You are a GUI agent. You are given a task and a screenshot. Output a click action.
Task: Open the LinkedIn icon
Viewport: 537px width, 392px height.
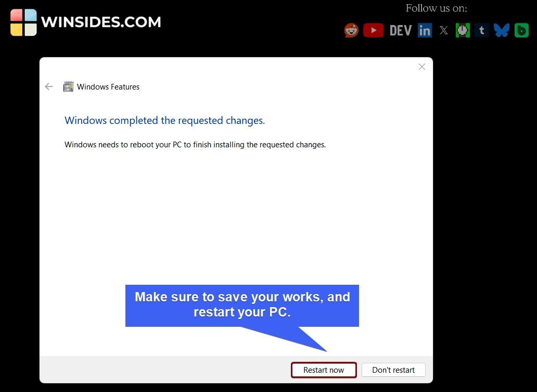tap(425, 31)
